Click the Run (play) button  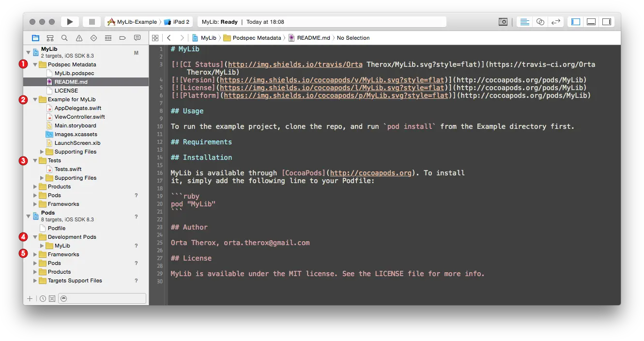[70, 22]
